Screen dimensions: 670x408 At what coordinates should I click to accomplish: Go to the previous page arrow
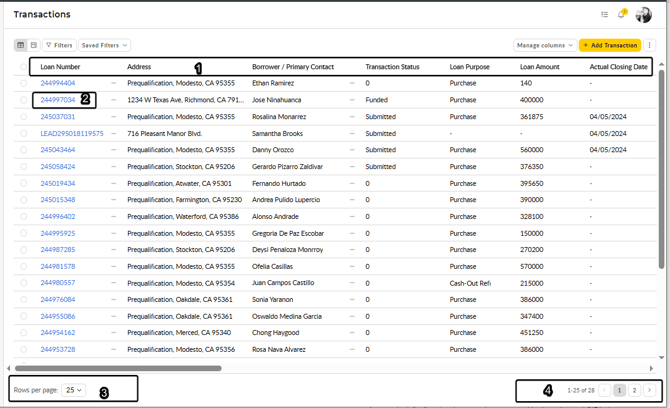[604, 390]
